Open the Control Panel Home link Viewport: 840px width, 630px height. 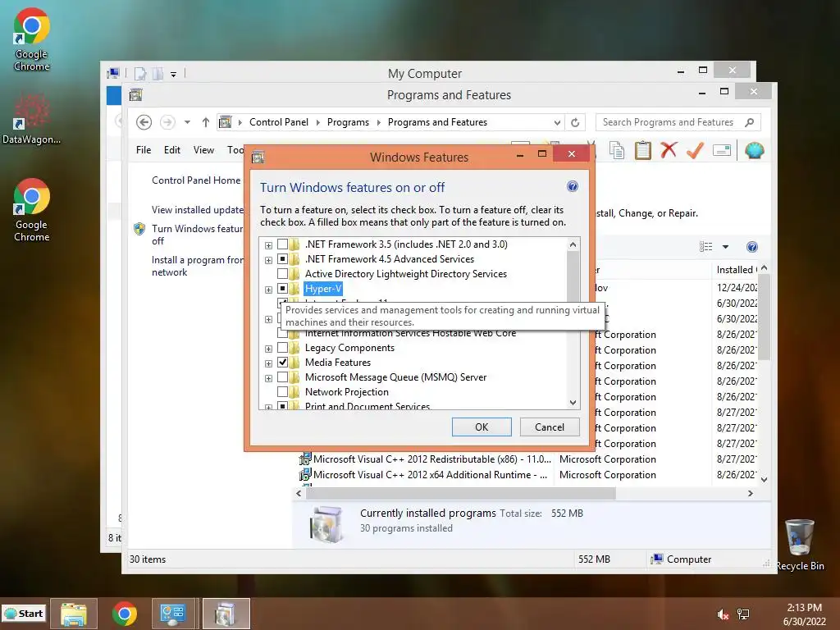[196, 180]
